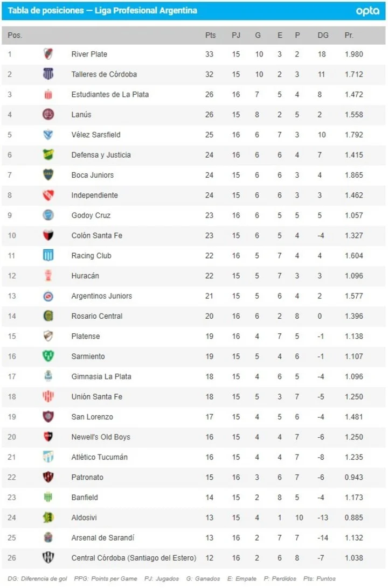Click the Boca Juniors club badge
Screen dimensions: 388x588
click(x=48, y=175)
